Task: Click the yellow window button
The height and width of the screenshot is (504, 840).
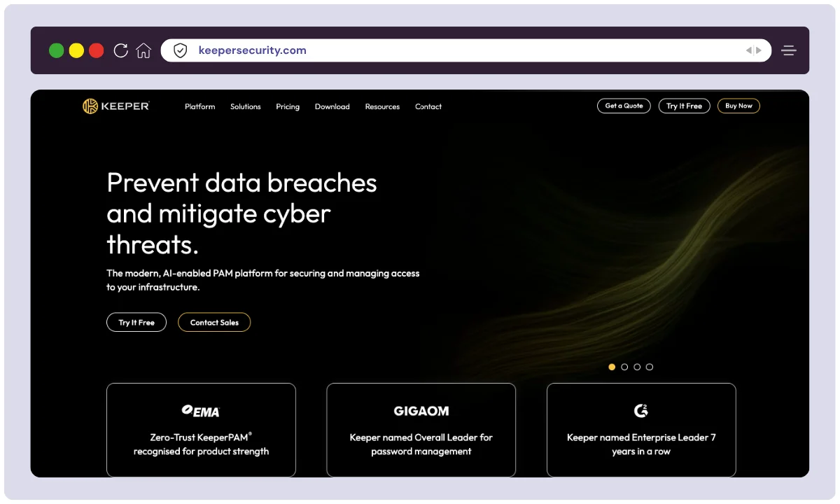Action: coord(76,50)
